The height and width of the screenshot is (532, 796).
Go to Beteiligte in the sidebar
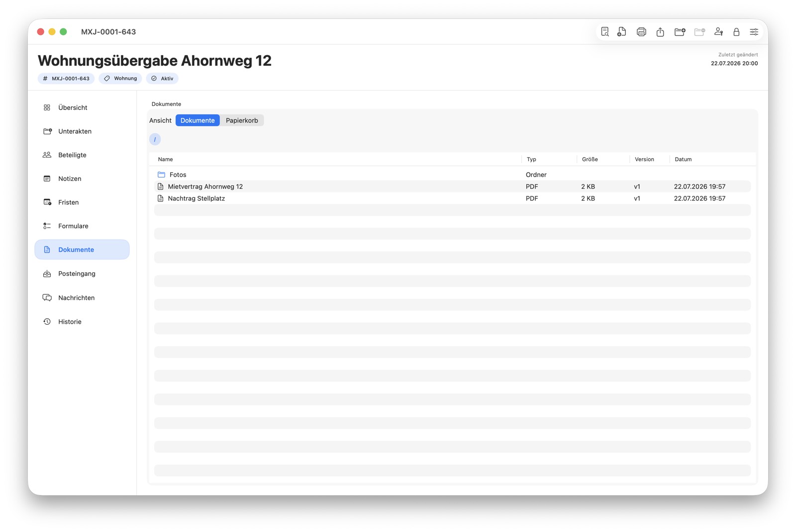coord(82,155)
